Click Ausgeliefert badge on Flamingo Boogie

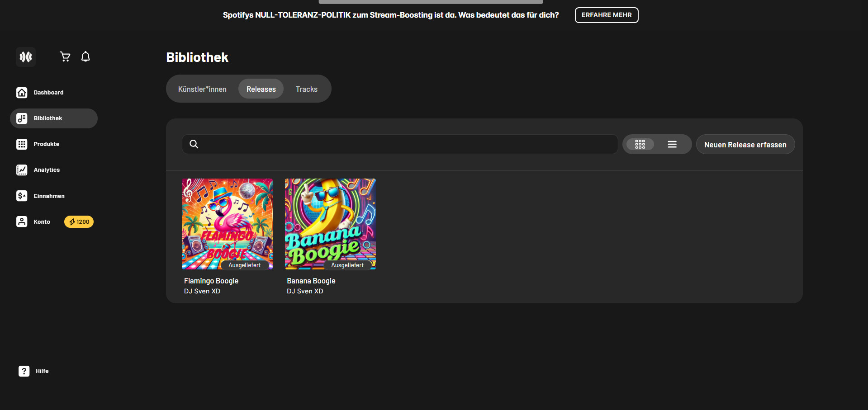245,265
